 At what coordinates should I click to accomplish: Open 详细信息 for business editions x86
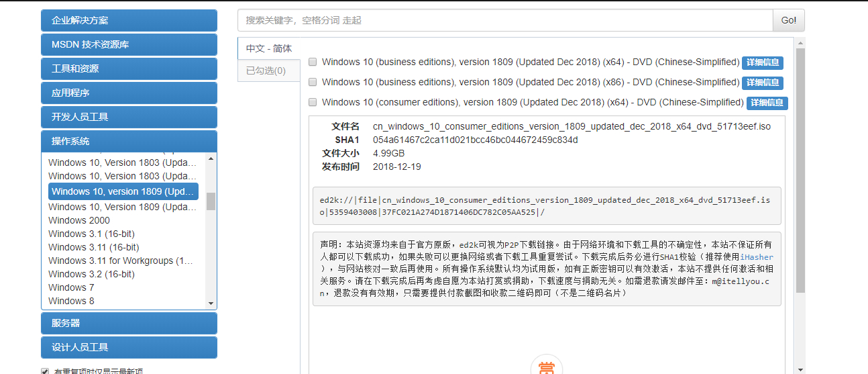pos(763,83)
